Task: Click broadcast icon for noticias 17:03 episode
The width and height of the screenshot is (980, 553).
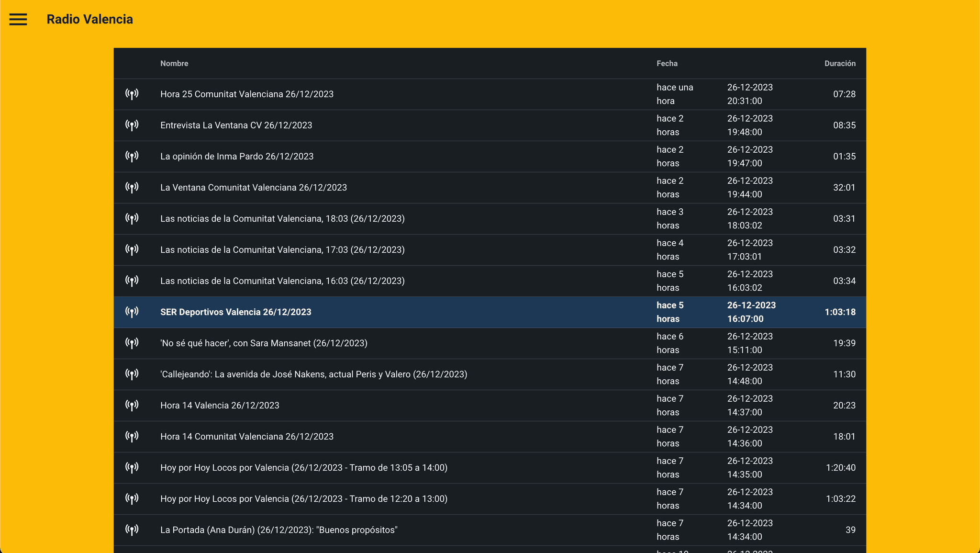Action: [132, 250]
